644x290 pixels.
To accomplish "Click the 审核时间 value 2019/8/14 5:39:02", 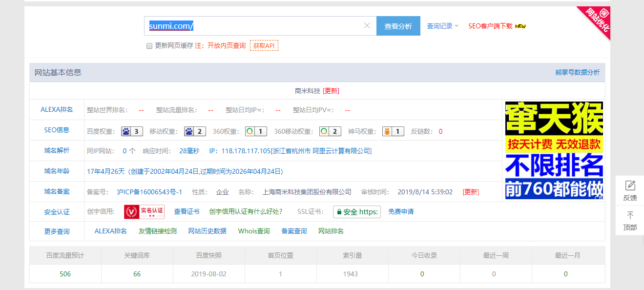I will [425, 192].
